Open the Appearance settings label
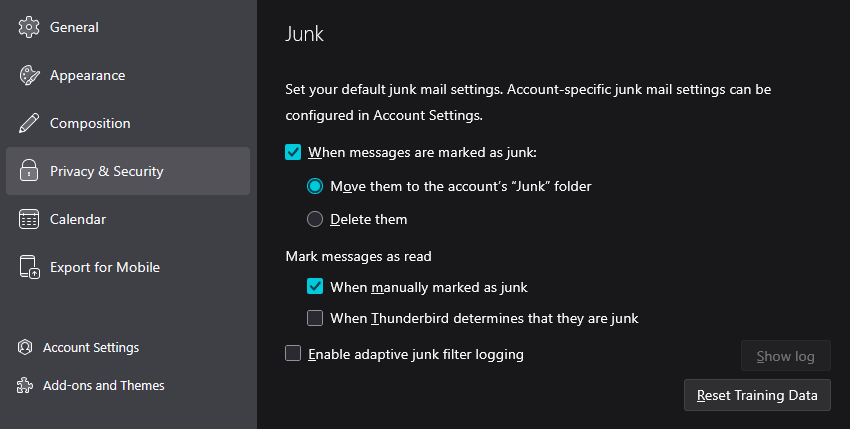Image resolution: width=850 pixels, height=429 pixels. [x=87, y=75]
